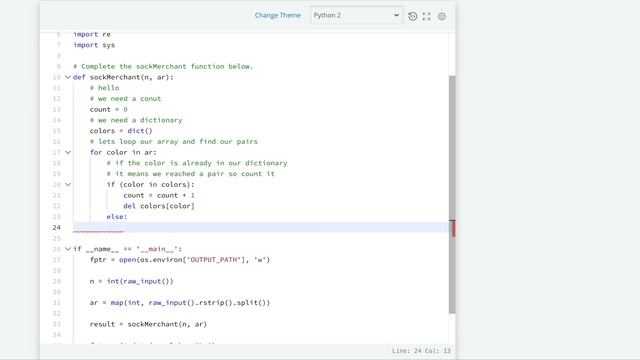640x360 pixels.
Task: Collapse the if color in colors block
Action: (68, 184)
